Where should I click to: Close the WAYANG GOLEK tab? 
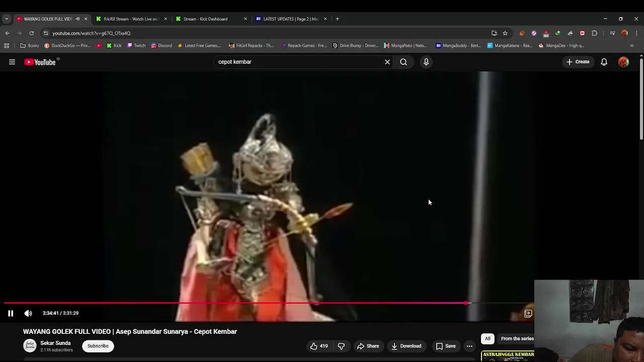[x=86, y=19]
